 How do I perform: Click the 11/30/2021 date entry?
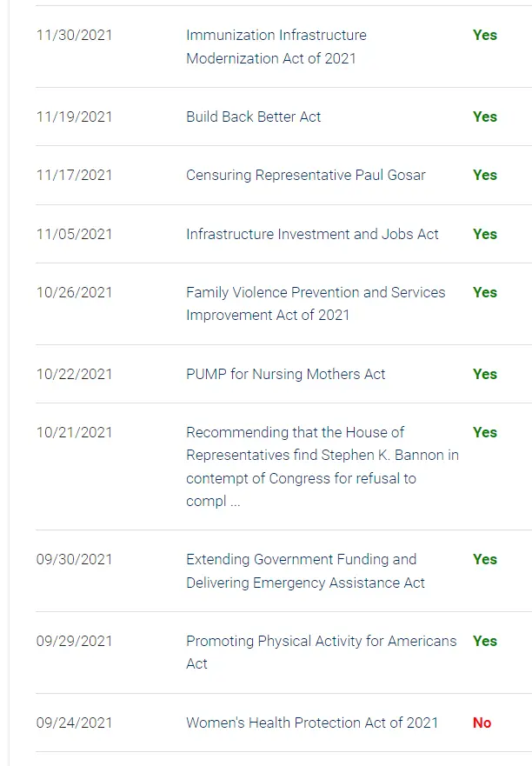click(x=75, y=35)
